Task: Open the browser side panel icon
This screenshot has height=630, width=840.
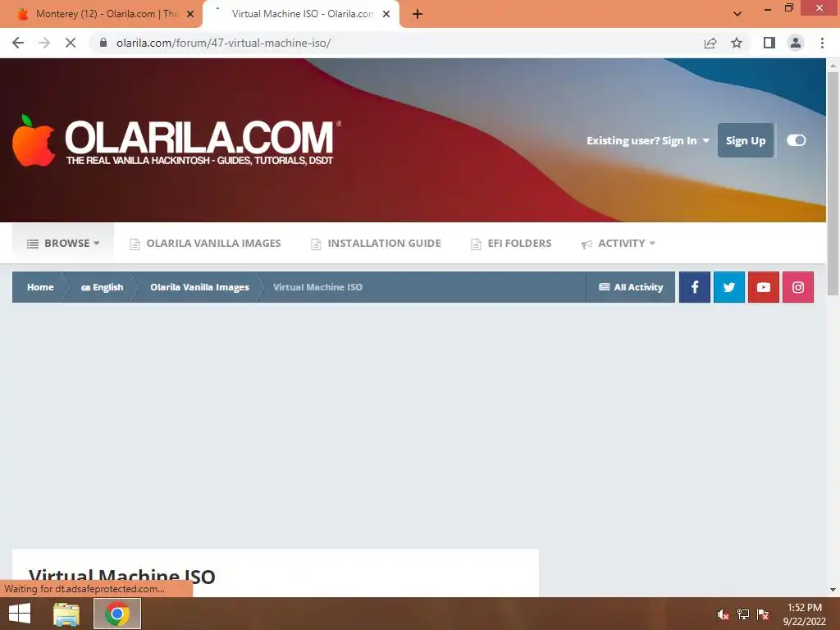Action: [x=769, y=43]
